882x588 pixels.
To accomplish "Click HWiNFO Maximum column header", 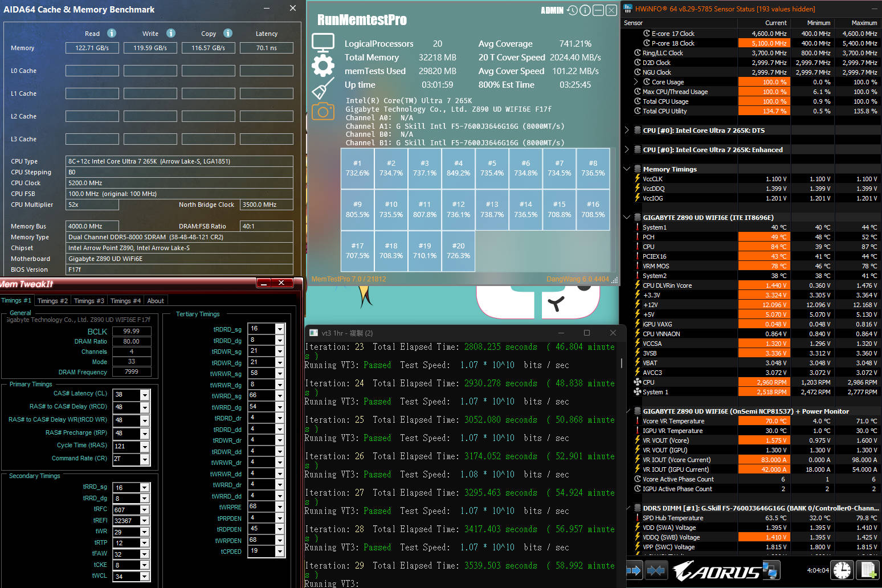I will point(856,23).
